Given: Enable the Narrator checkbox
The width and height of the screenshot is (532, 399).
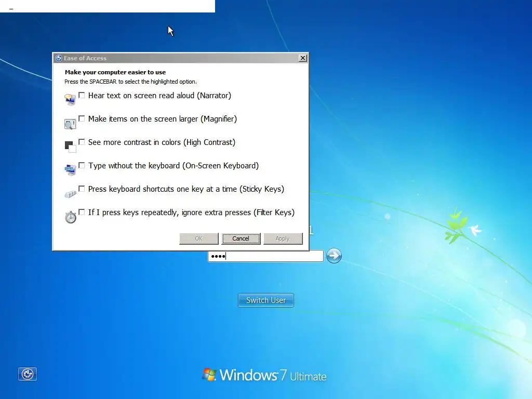Looking at the screenshot, I should tap(82, 96).
